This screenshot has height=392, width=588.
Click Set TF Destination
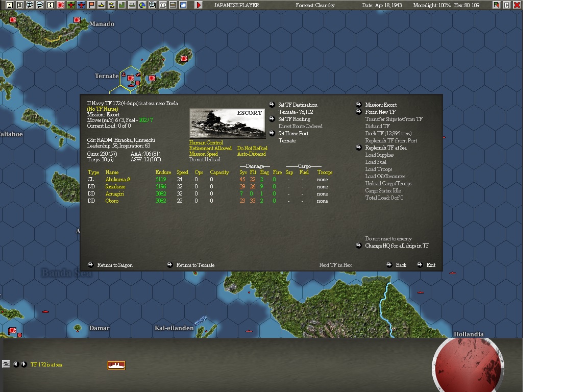(298, 105)
